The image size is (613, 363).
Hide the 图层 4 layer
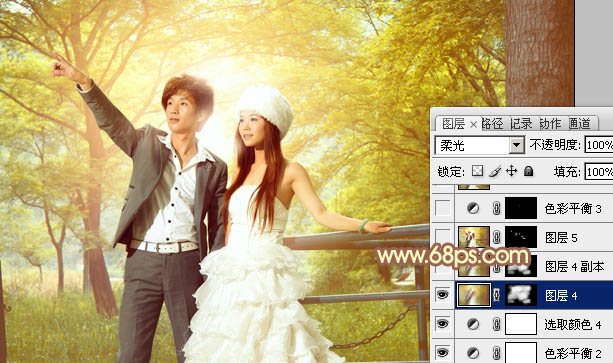click(443, 295)
